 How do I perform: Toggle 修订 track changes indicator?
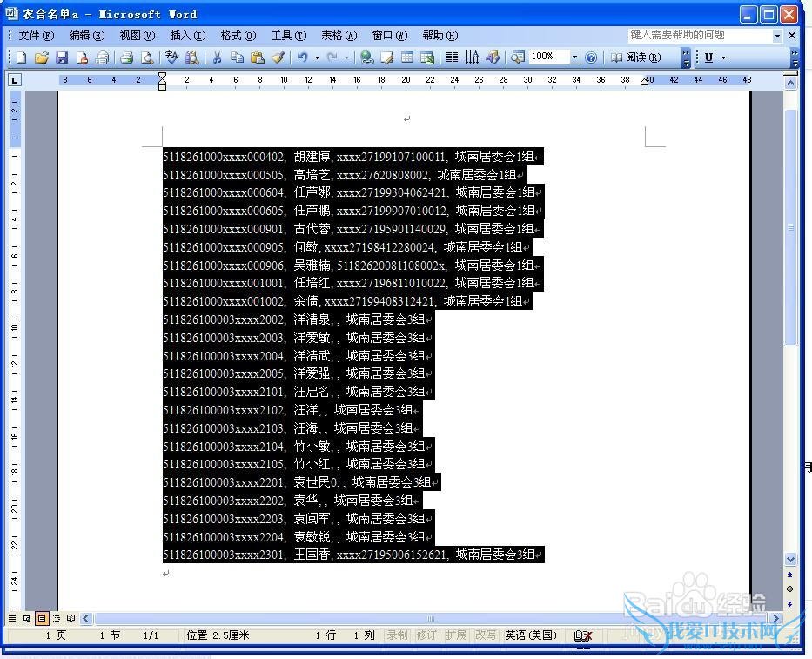coord(426,635)
